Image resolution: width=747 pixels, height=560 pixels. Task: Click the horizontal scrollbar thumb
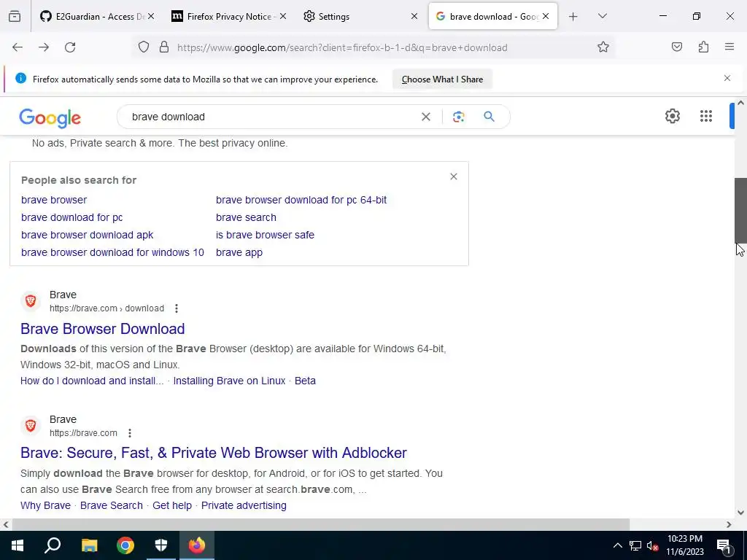coord(321,524)
